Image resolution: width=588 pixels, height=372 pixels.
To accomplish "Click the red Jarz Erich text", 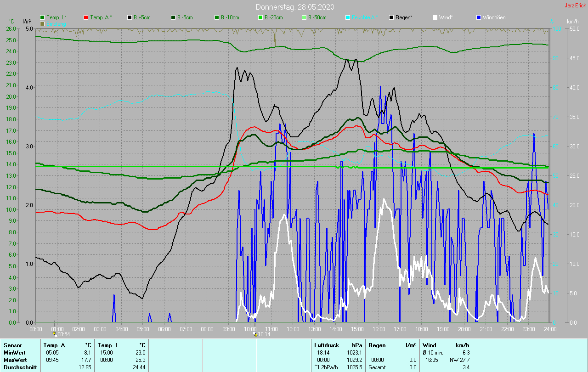I will pyautogui.click(x=575, y=6).
